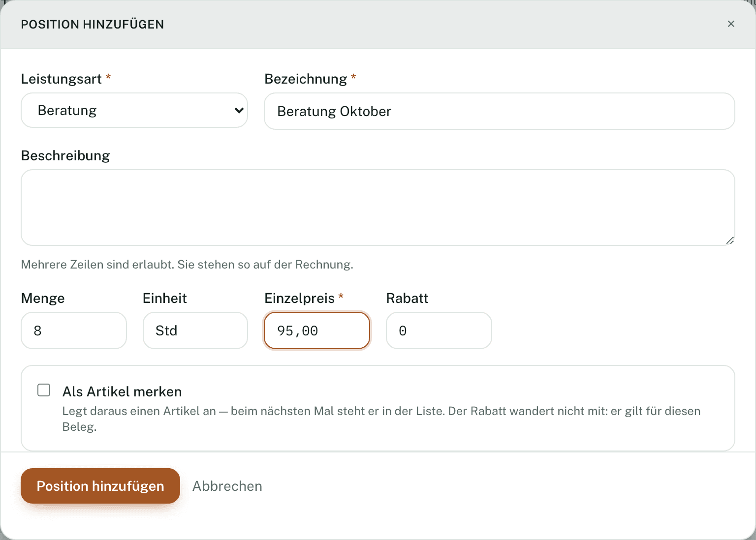Click the Einzelpreis field
Image resolution: width=756 pixels, height=540 pixels.
[x=317, y=330]
